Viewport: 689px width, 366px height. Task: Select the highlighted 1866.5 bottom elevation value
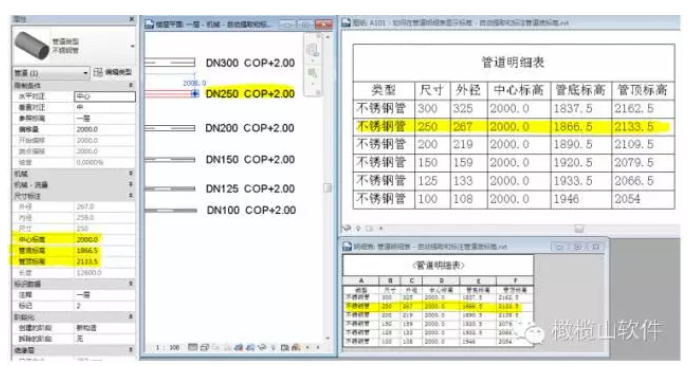point(87,250)
